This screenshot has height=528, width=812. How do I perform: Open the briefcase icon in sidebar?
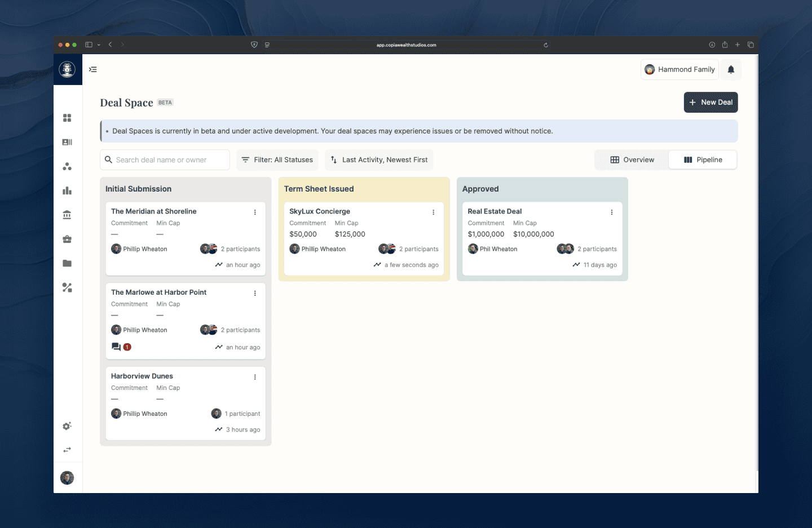(67, 239)
